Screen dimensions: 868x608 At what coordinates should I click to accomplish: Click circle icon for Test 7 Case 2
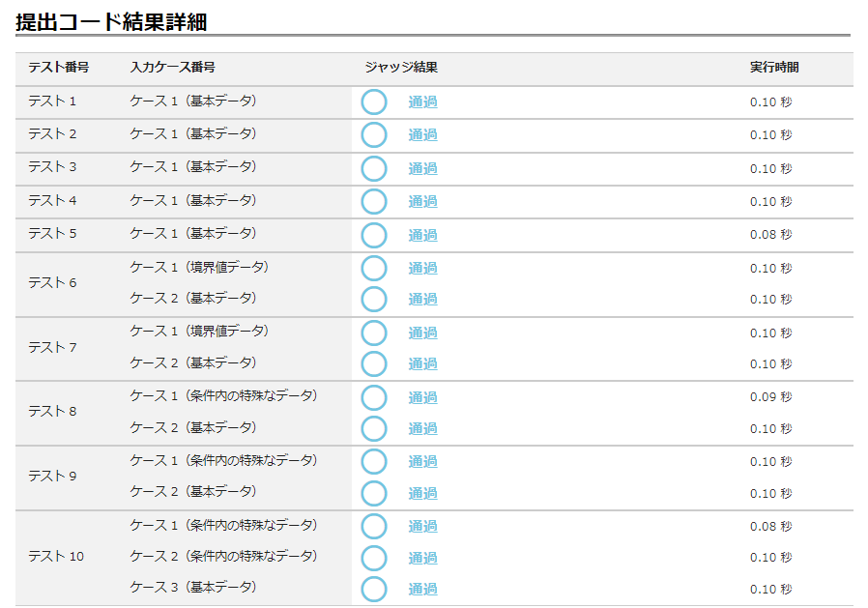374,363
